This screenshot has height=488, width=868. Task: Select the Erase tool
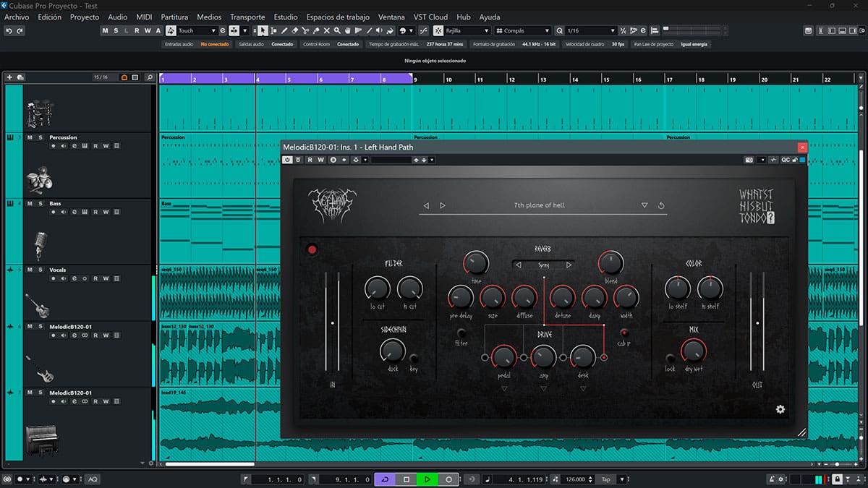tap(295, 31)
